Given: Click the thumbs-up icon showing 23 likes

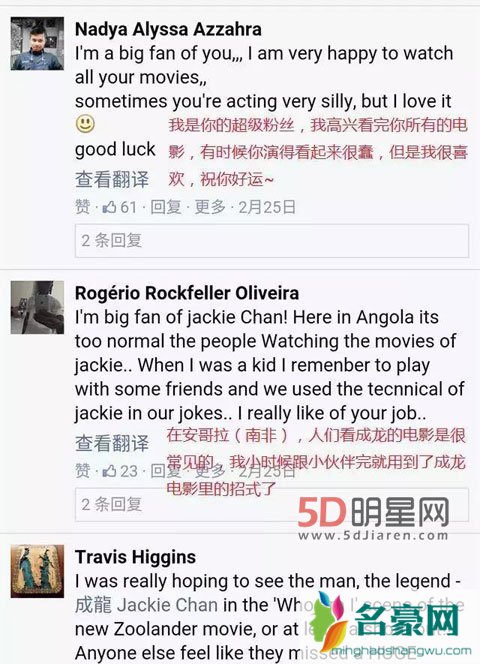Looking at the screenshot, I should click(x=109, y=471).
